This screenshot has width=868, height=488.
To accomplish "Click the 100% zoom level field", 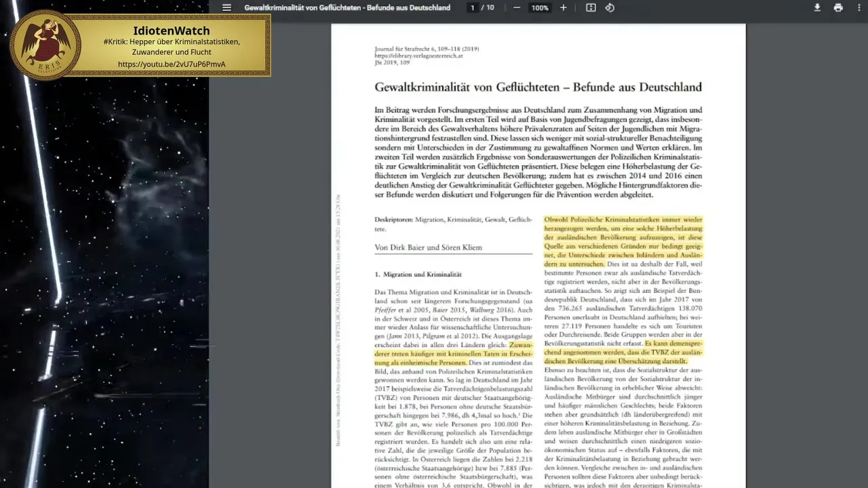I will point(540,8).
